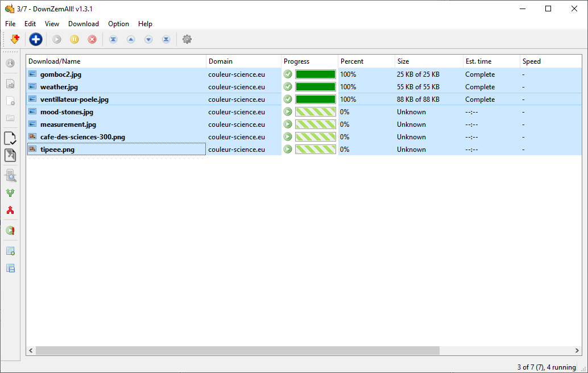Click the broken document sidebar icon
588x373 pixels.
10,155
